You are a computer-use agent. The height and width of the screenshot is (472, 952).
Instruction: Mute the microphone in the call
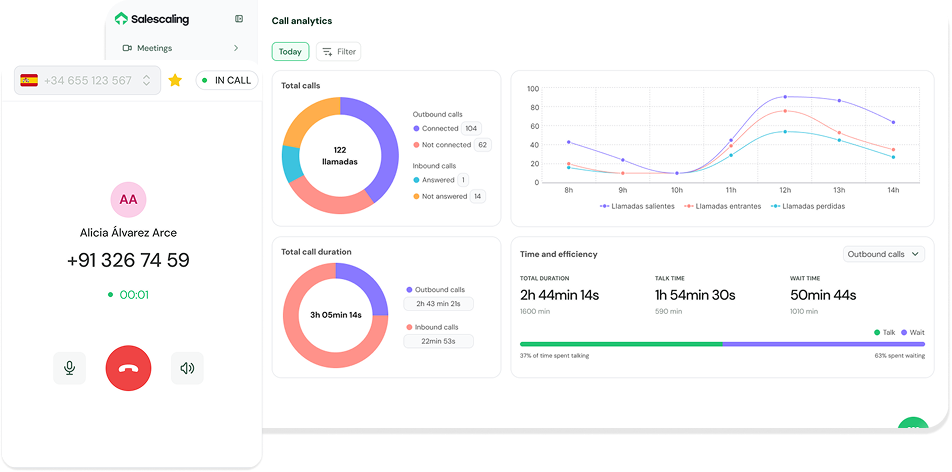point(69,368)
